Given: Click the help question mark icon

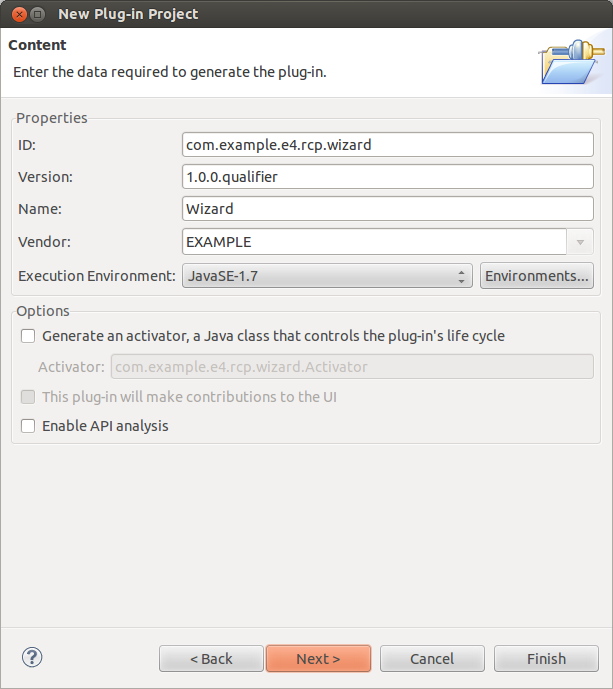Looking at the screenshot, I should [x=32, y=657].
